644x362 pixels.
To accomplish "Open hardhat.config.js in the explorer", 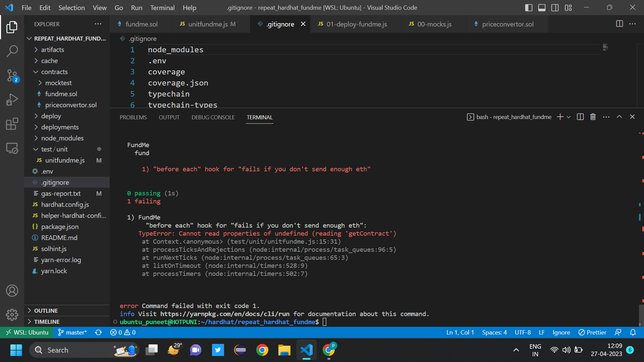I will pos(67,204).
